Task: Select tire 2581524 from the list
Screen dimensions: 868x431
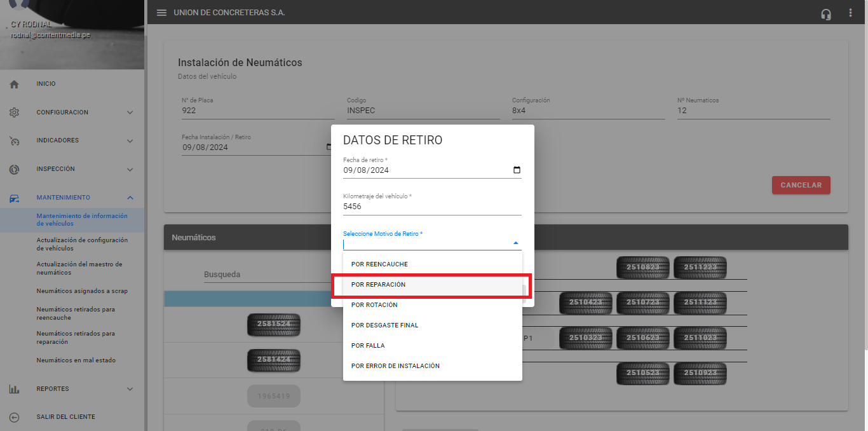Action: pyautogui.click(x=273, y=324)
